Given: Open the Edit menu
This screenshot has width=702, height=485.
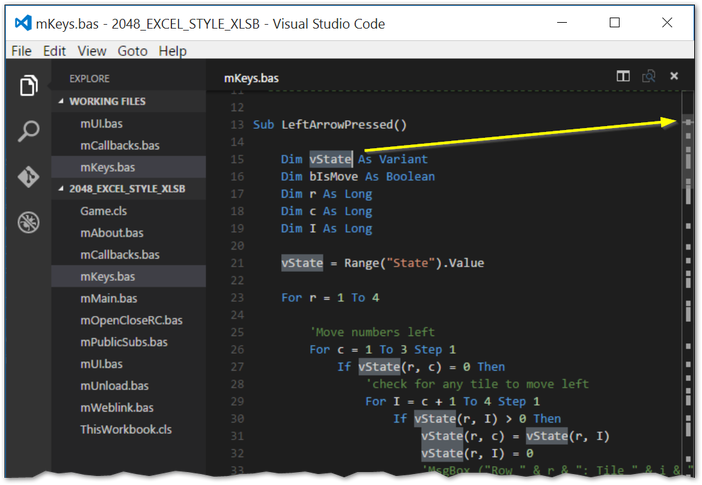Looking at the screenshot, I should point(54,51).
